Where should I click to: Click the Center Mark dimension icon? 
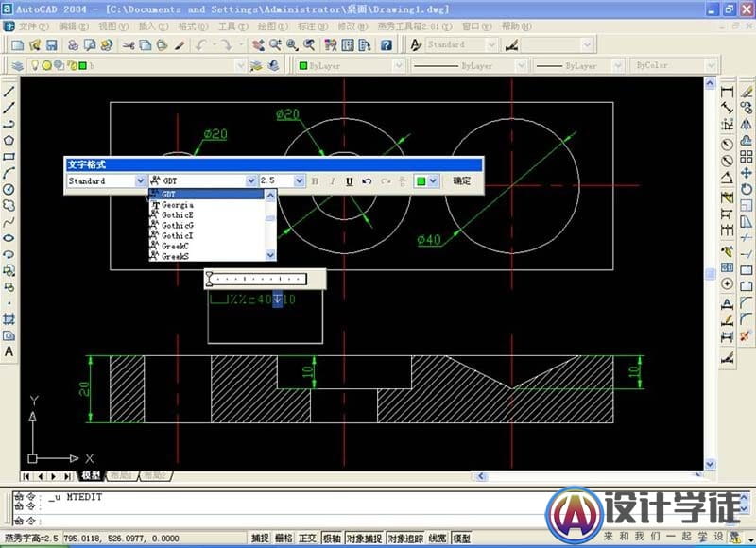click(x=727, y=283)
